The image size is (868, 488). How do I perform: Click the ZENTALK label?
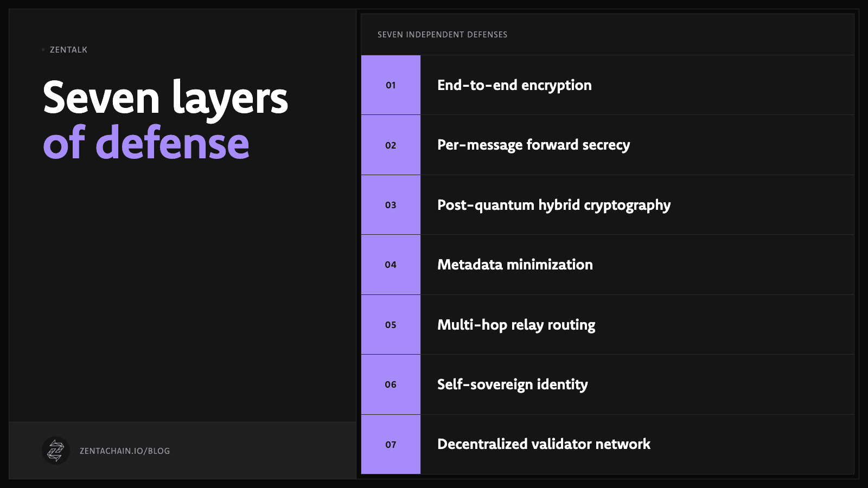(68, 50)
